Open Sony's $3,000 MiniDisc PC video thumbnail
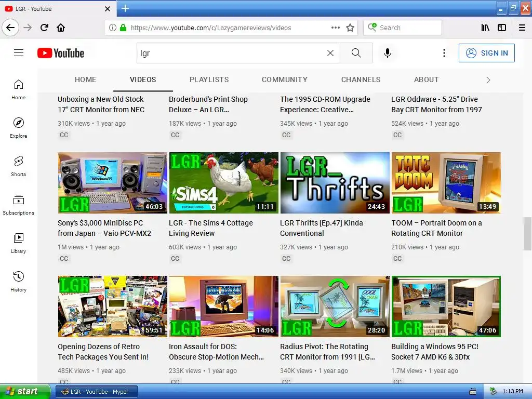This screenshot has width=532, height=399. pyautogui.click(x=113, y=183)
